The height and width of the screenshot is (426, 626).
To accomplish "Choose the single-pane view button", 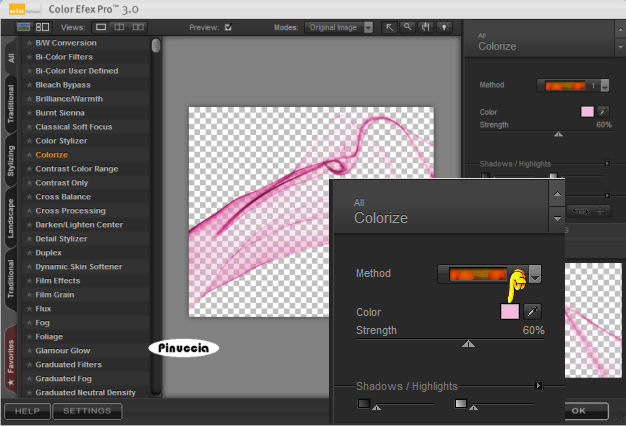I will 101,27.
